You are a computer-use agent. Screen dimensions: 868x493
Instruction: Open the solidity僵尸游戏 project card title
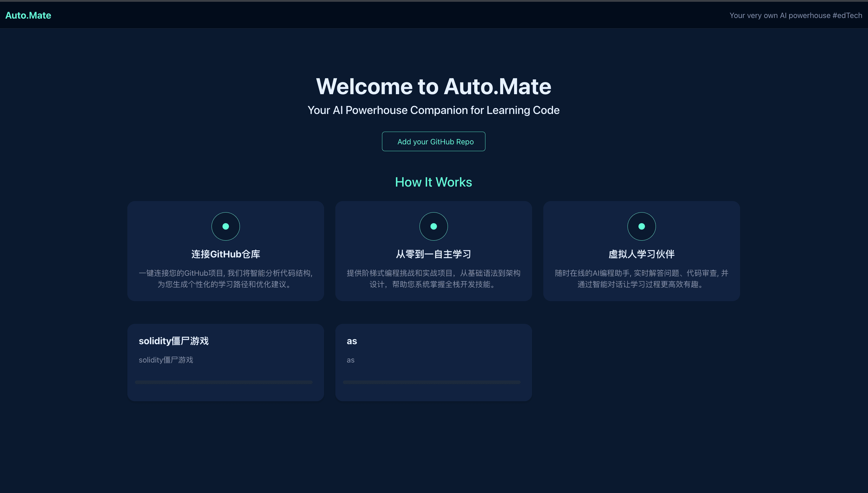point(174,341)
